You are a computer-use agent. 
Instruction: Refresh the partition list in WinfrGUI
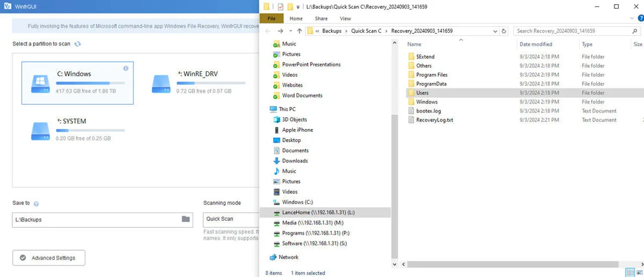pyautogui.click(x=77, y=44)
